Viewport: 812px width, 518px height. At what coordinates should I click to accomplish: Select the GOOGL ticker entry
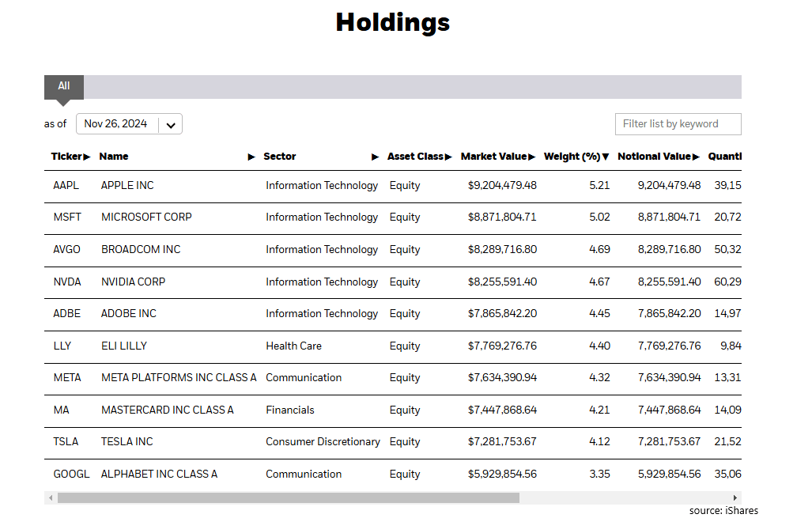(71, 474)
